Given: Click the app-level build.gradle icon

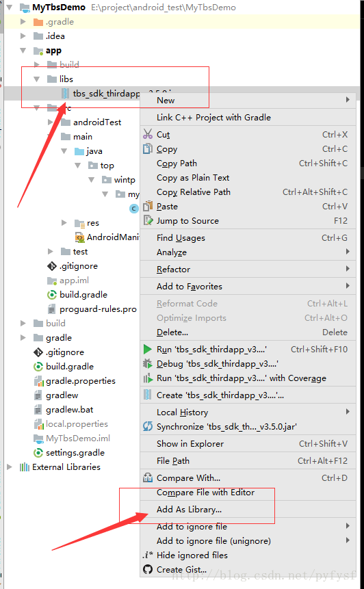Looking at the screenshot, I should pos(51,294).
